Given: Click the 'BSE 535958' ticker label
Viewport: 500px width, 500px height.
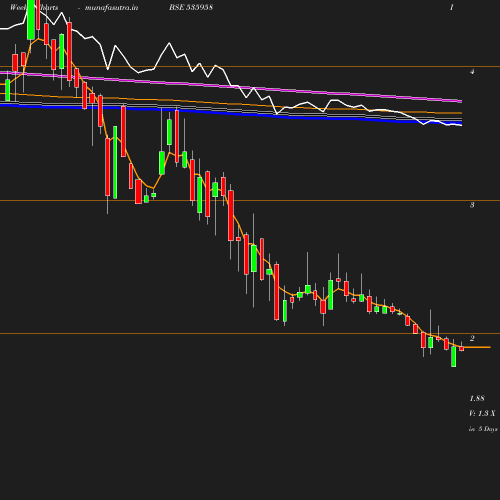Looking at the screenshot, I should (x=191, y=7).
